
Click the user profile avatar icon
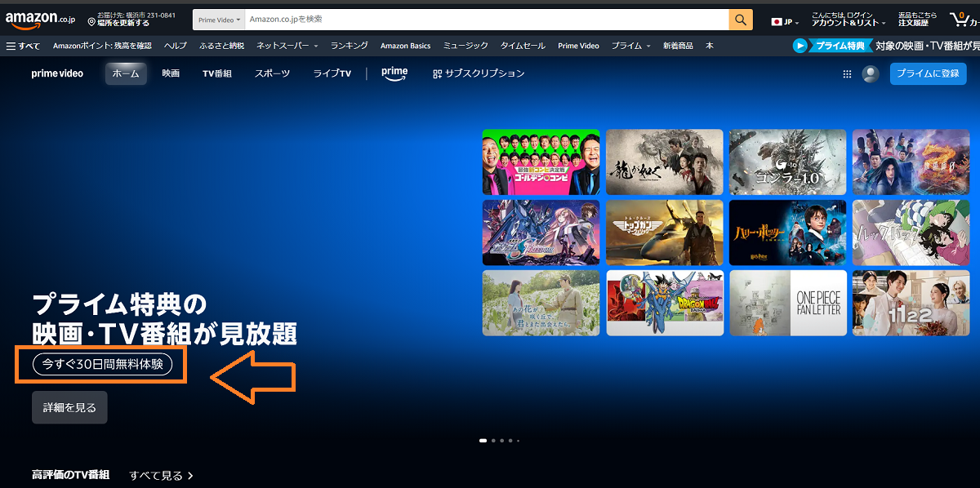tap(871, 74)
